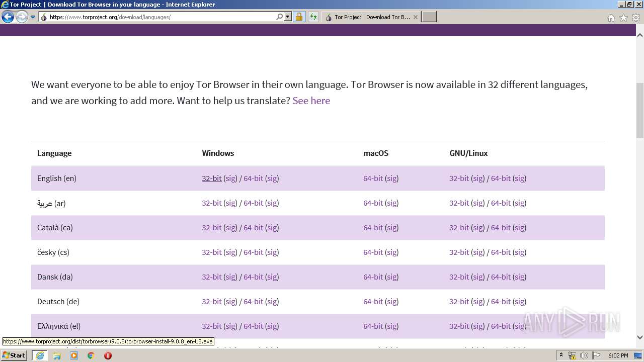644x362 pixels.
Task: Open English macOS 64-bit sig link
Action: coord(392,178)
